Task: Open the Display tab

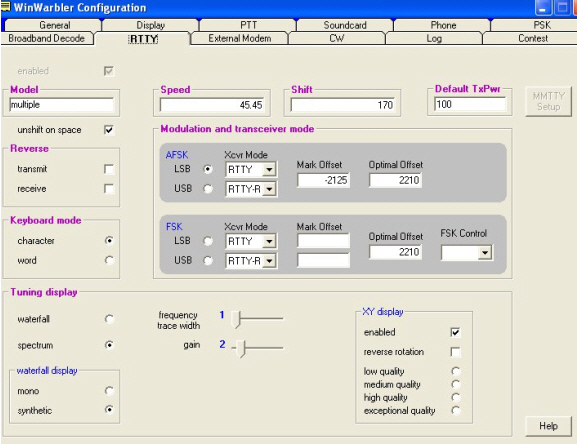Action: pos(150,25)
